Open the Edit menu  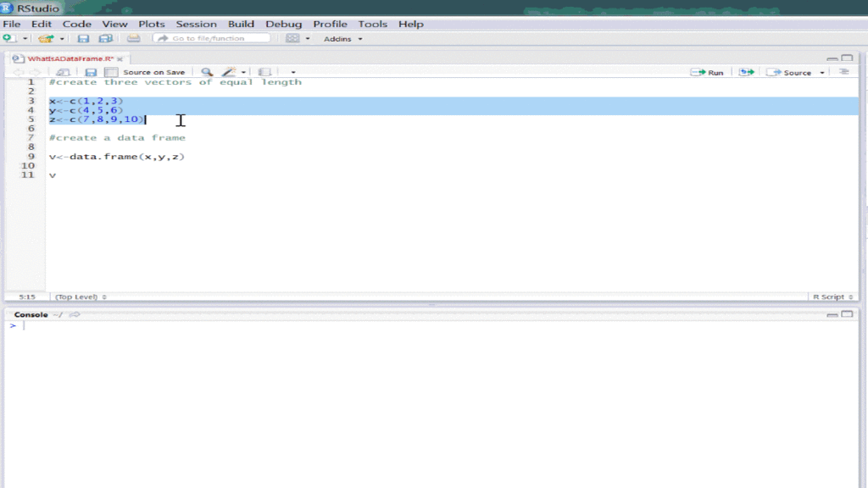click(41, 24)
